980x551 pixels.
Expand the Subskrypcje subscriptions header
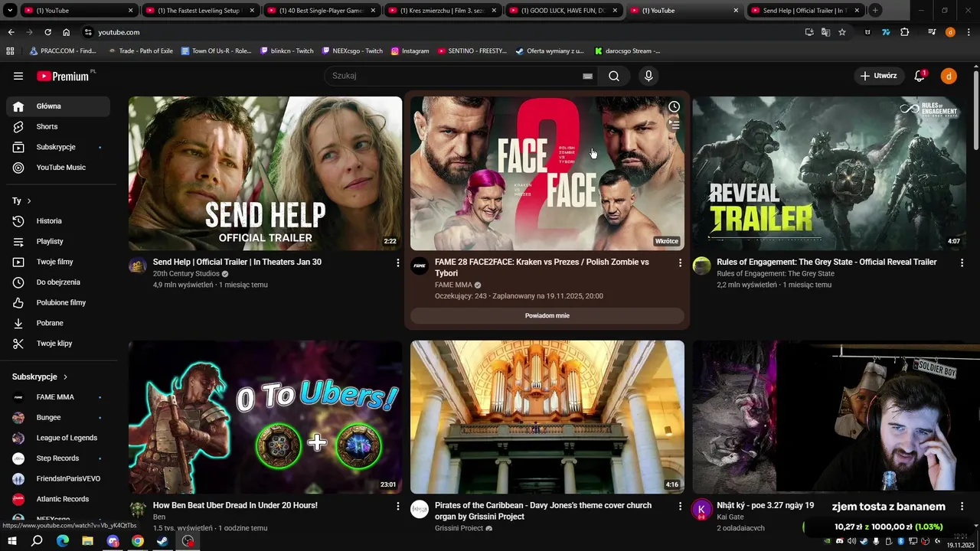40,377
